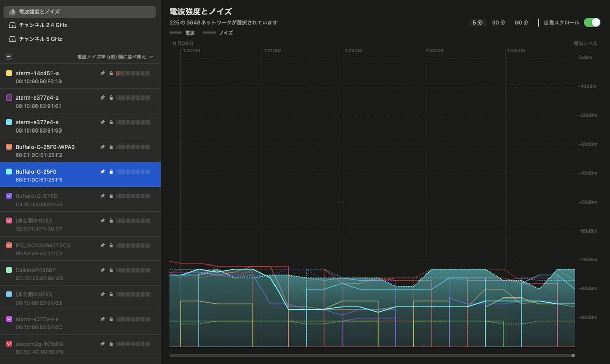Turn off the 自動スクロール switch

[592, 22]
